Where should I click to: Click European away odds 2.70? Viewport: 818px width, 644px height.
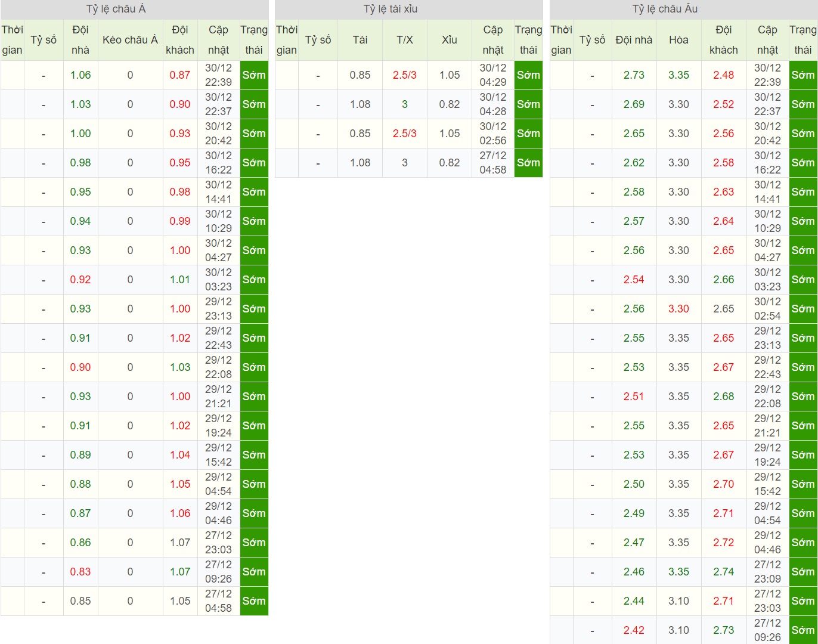click(724, 484)
